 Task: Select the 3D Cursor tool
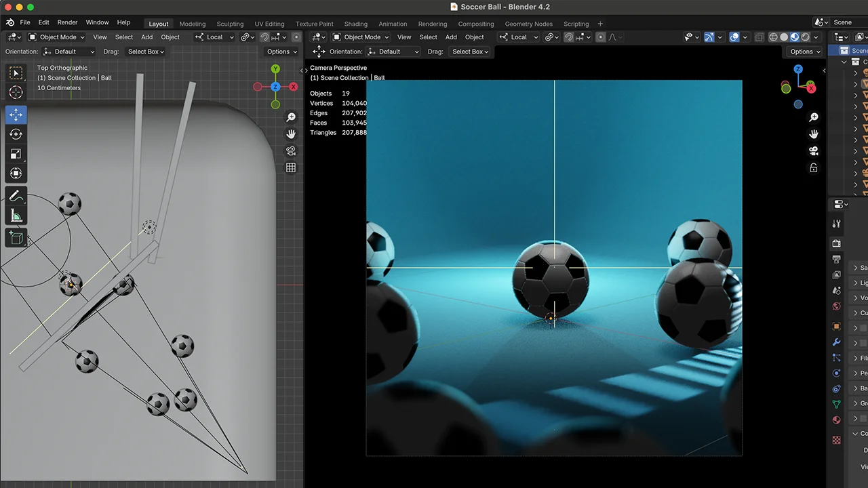point(16,92)
